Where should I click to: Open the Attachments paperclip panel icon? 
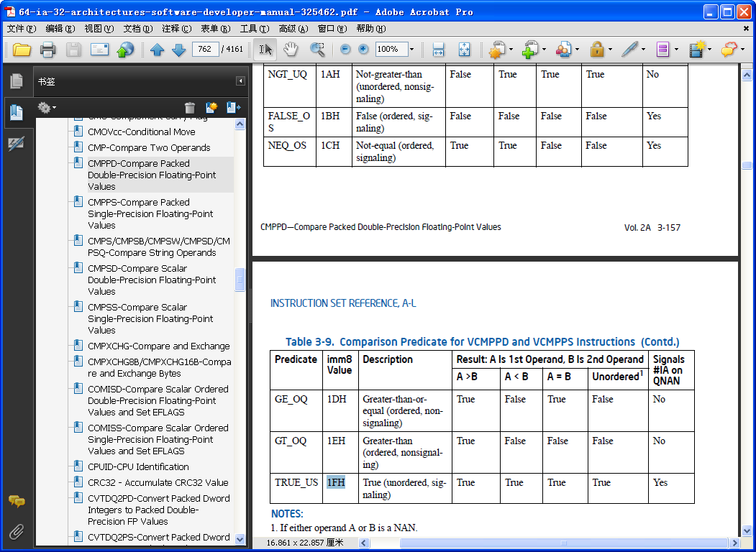click(17, 531)
